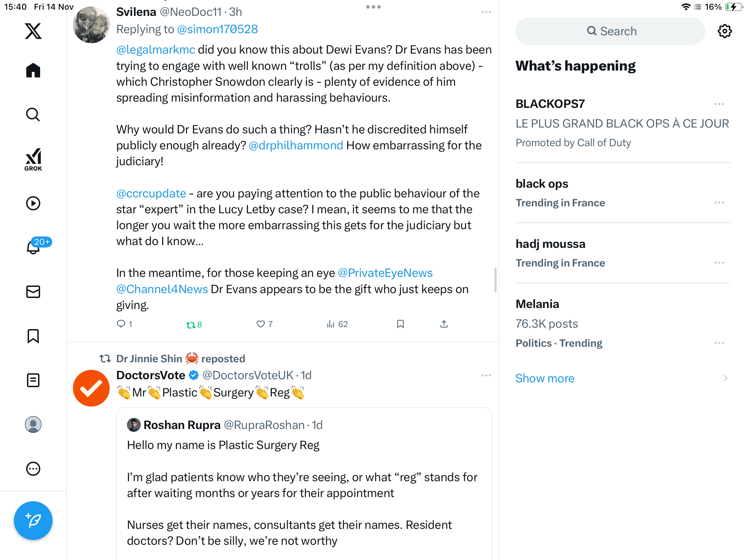
Task: Bookmark Svilena's reply post
Action: 400,324
